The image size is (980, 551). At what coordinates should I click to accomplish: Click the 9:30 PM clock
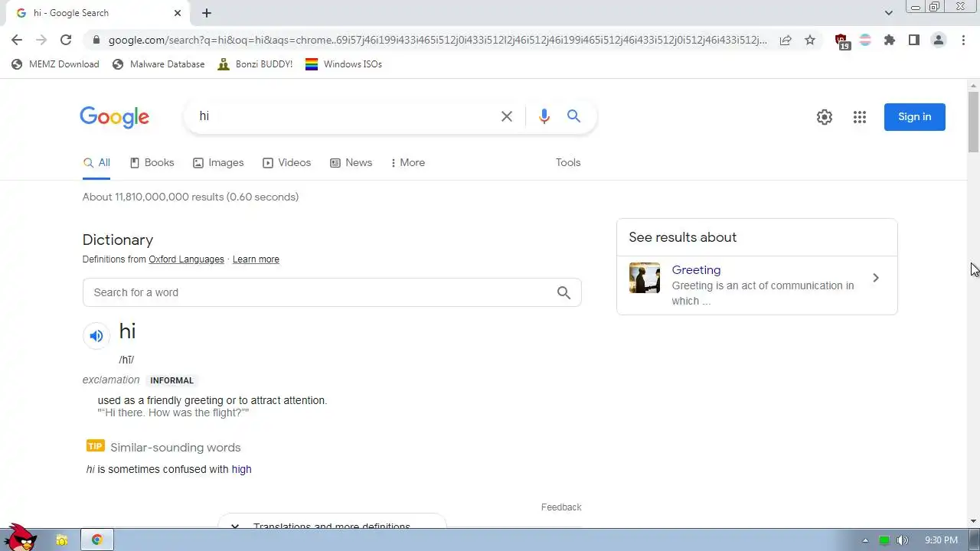[x=941, y=540]
